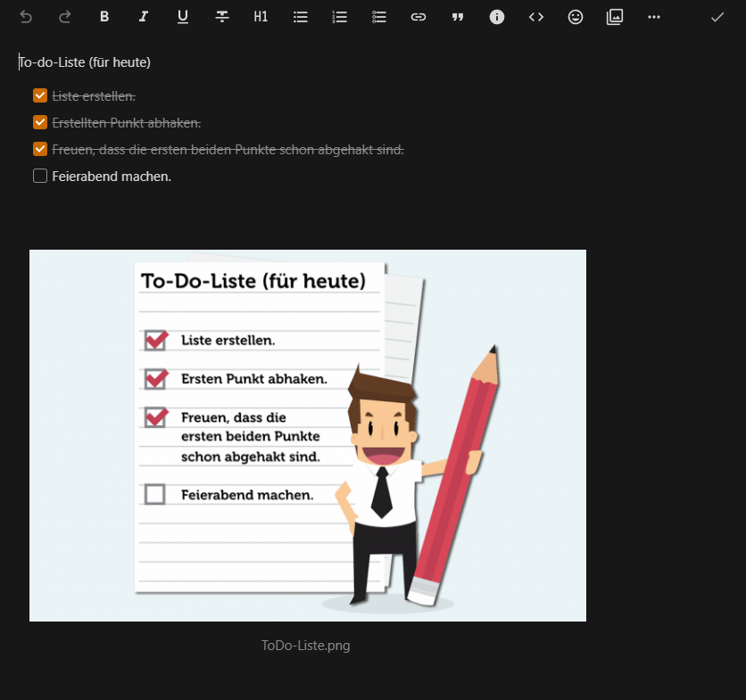Viewport: 746px width, 700px height.
Task: Click the 'Erstellten Punkt abhaken.' text
Action: (x=127, y=123)
